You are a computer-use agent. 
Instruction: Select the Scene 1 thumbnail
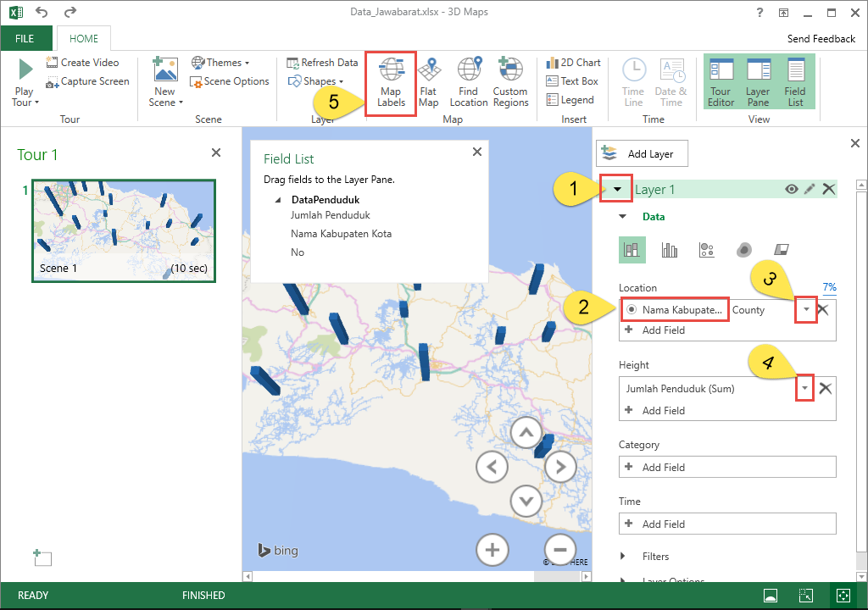(x=123, y=230)
